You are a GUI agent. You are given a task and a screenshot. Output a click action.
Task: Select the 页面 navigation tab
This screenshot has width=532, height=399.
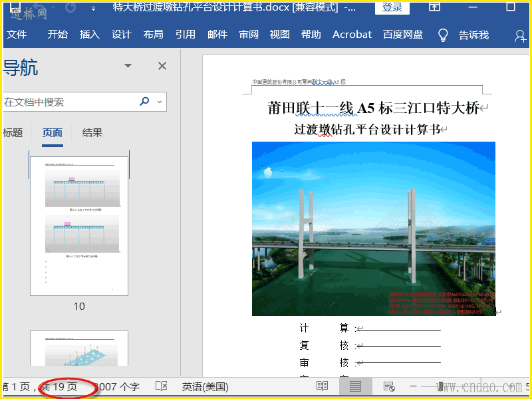tap(53, 132)
